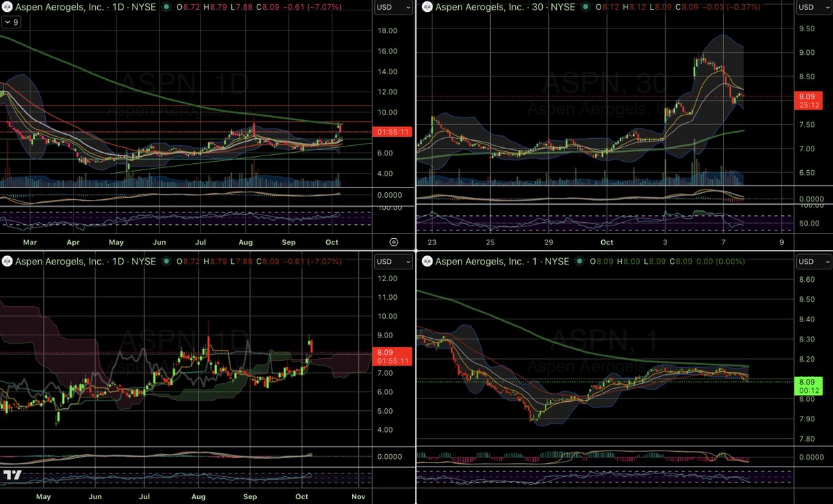
Task: Click 8.30 on 1-minute chart price axis
Action: coord(807,339)
